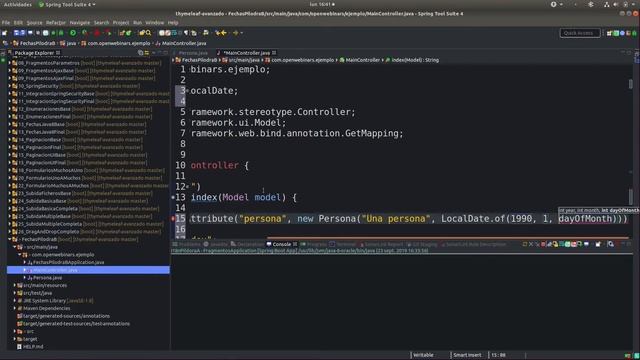The image size is (640, 360).
Task: Click the Ubuntu volume icon in top bar
Action: (616, 4)
